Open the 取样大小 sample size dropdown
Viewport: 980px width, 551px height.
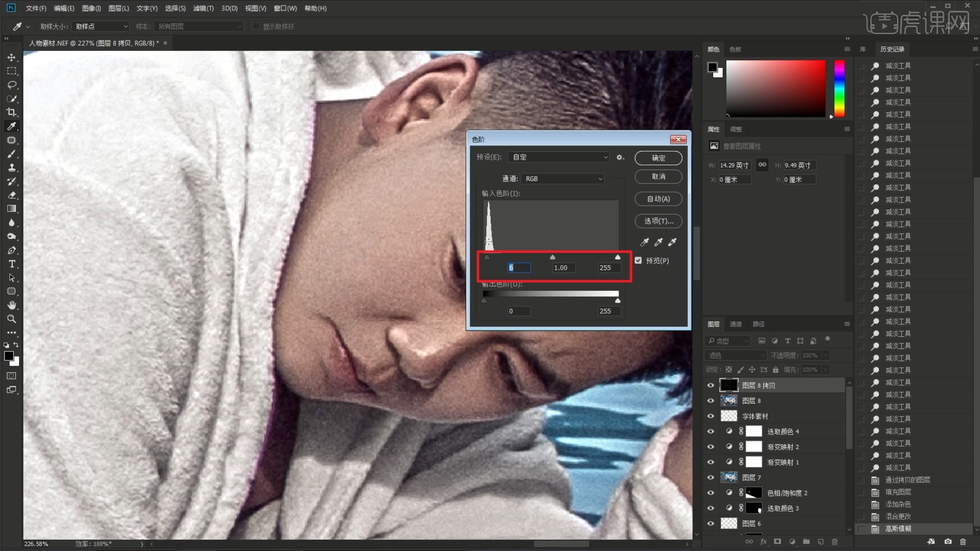(x=101, y=27)
